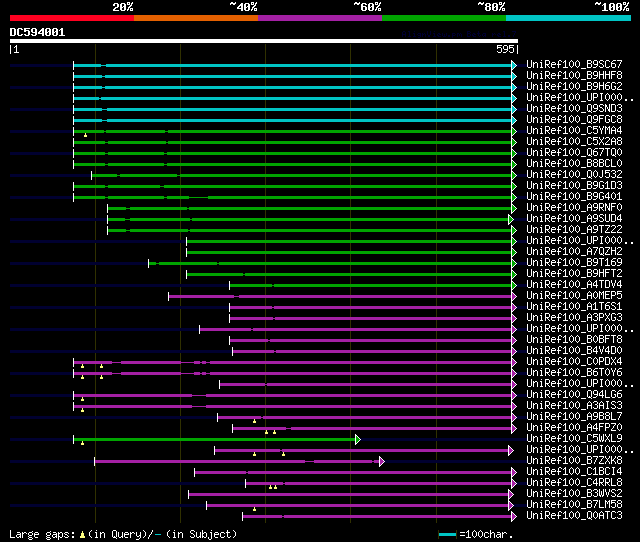Click the green ~80% identity legend segment
Screen dimensions: 640x542
[444, 18]
